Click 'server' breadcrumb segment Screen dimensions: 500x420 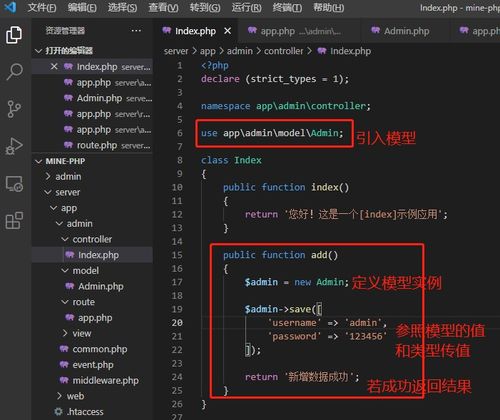point(176,51)
